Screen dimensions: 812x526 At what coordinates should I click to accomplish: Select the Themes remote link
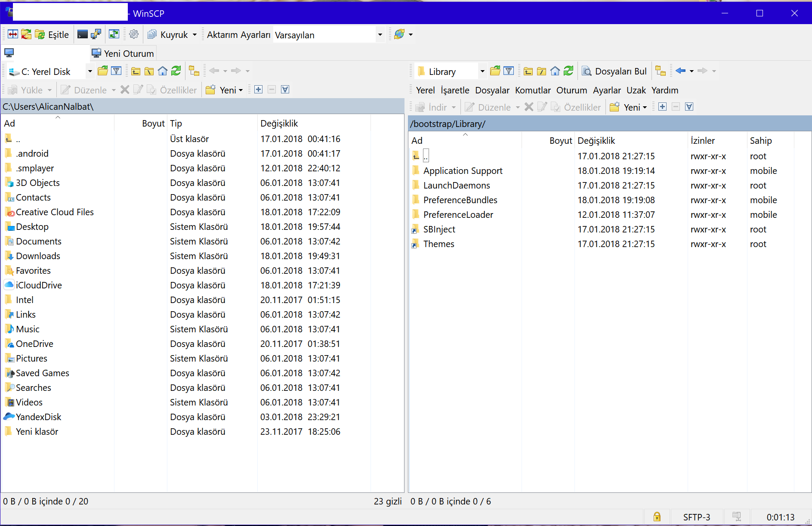pos(438,244)
